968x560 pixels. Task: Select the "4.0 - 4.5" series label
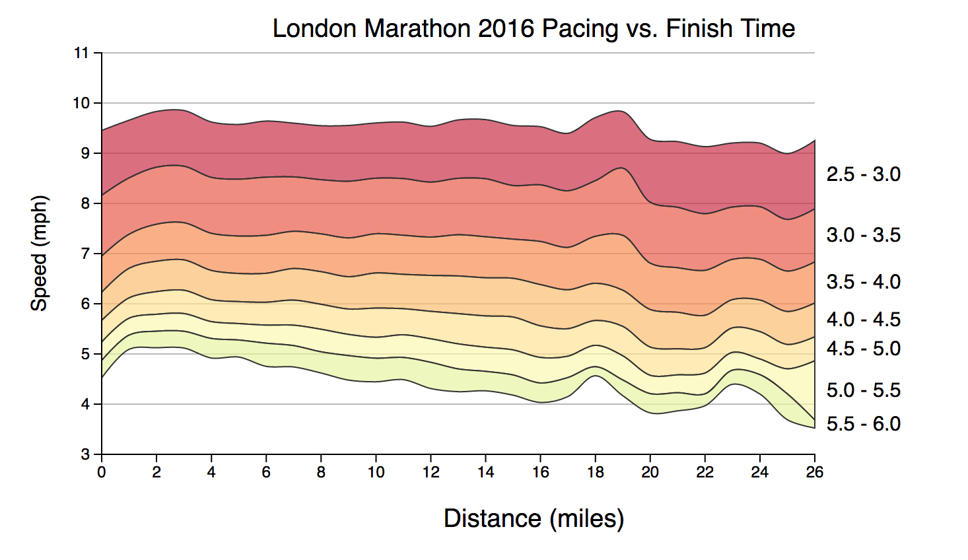tap(863, 320)
